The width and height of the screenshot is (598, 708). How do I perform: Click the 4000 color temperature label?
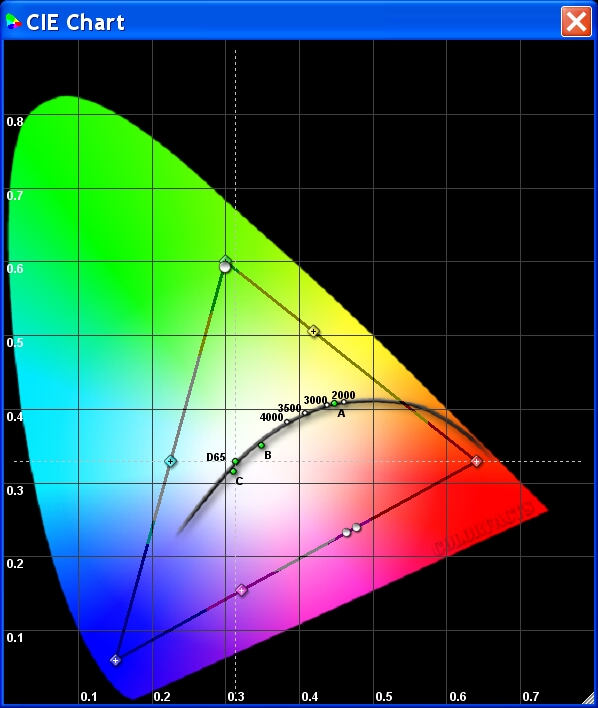tap(271, 417)
